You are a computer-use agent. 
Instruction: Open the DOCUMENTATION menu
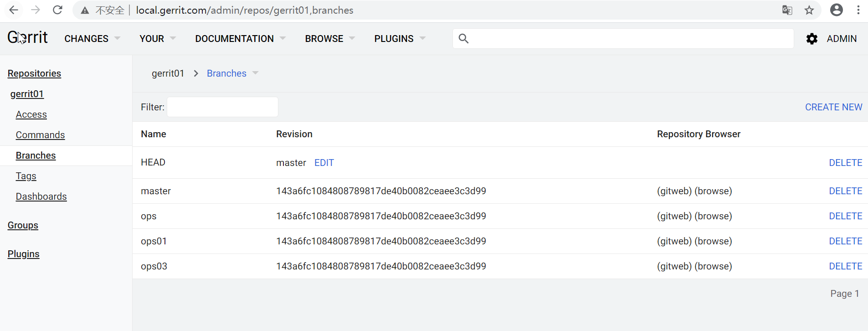click(235, 39)
